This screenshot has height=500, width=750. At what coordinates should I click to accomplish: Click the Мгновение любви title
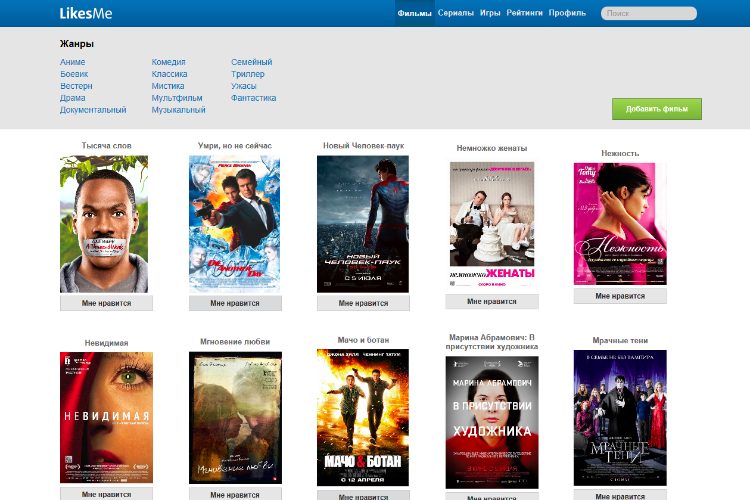click(235, 342)
